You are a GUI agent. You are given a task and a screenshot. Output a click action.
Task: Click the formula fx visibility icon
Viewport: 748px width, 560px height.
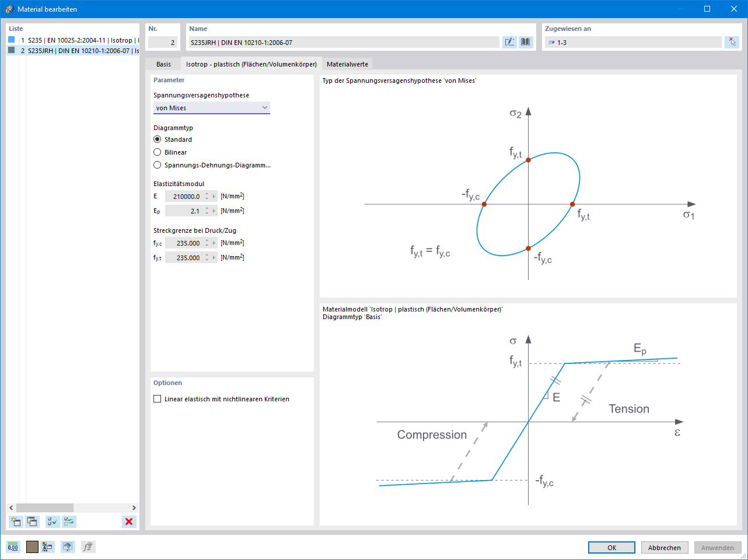coord(88,547)
